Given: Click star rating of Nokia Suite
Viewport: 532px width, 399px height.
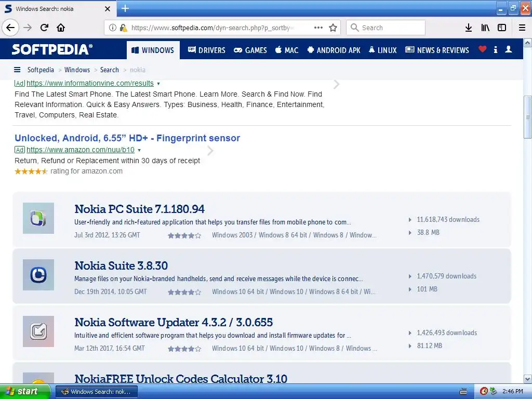Looking at the screenshot, I should tap(184, 292).
